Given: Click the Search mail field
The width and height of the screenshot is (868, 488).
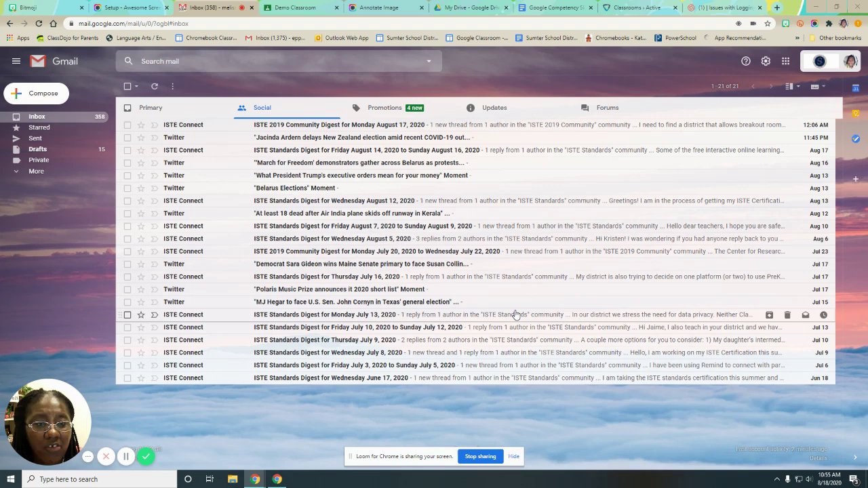Looking at the screenshot, I should [x=278, y=61].
